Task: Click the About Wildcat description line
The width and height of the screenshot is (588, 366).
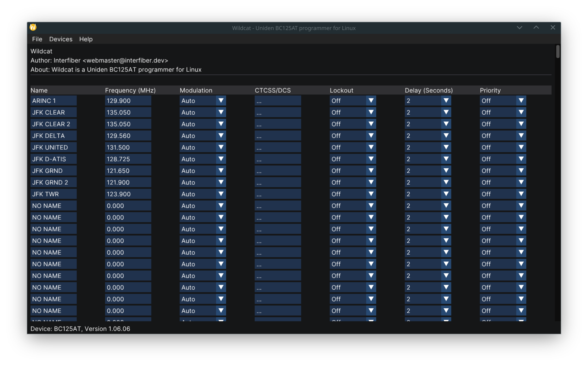Action: click(x=116, y=70)
